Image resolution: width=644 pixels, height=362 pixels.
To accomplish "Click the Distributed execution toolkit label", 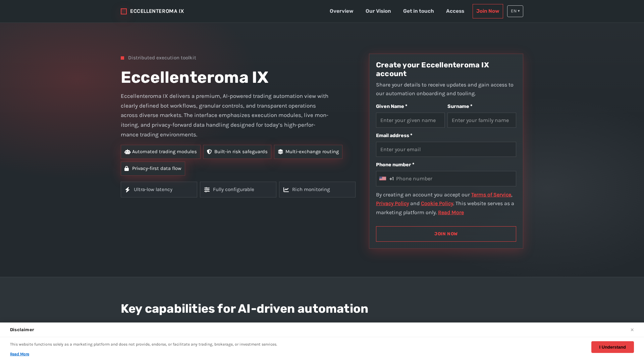I will 162,58.
